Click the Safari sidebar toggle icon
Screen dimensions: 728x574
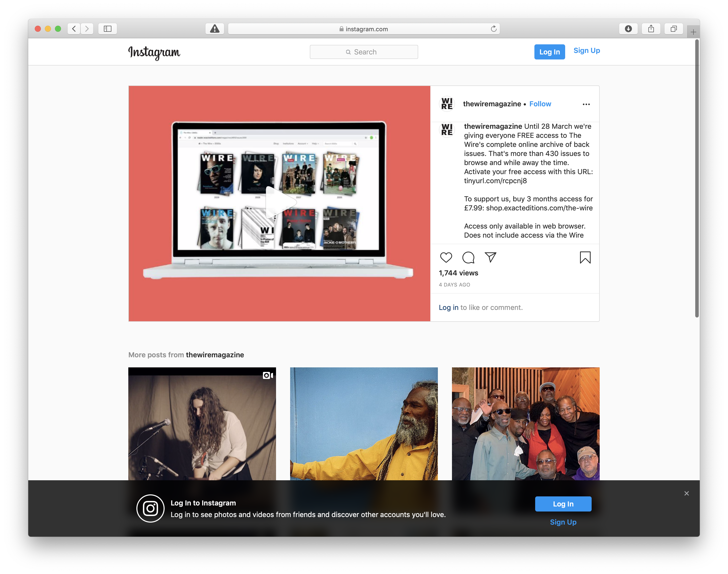click(108, 29)
